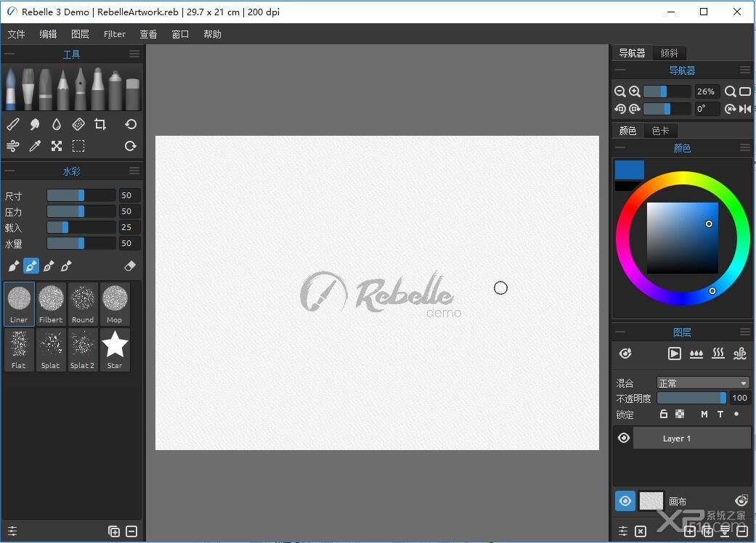Select the rectangular selection tool
The width and height of the screenshot is (756, 543).
coord(78,146)
